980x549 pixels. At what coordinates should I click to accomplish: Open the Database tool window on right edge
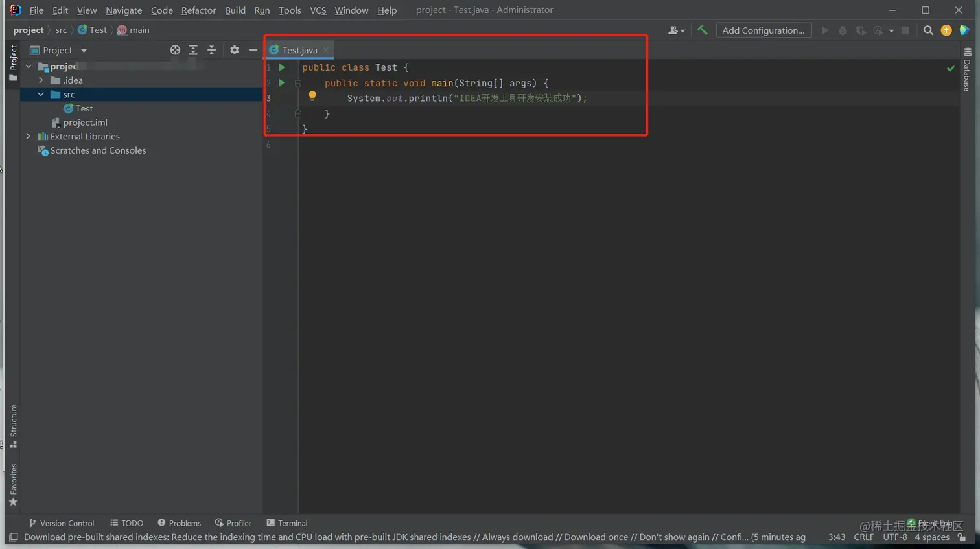[967, 69]
